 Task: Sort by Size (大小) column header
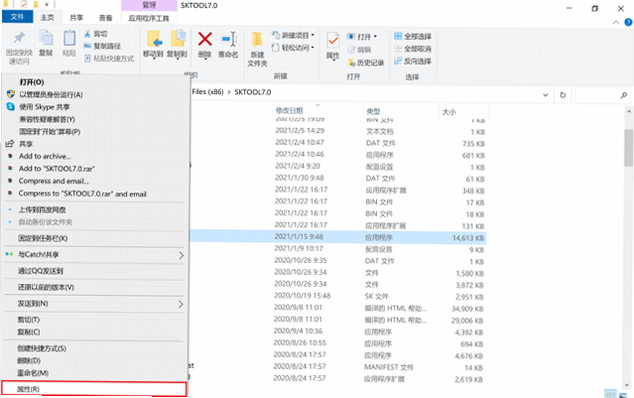[x=449, y=112]
